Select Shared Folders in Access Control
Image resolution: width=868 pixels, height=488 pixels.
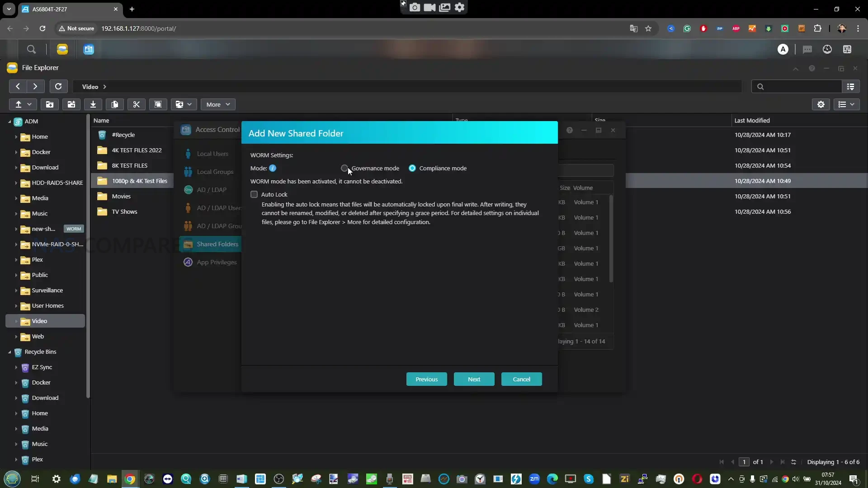[x=217, y=244]
